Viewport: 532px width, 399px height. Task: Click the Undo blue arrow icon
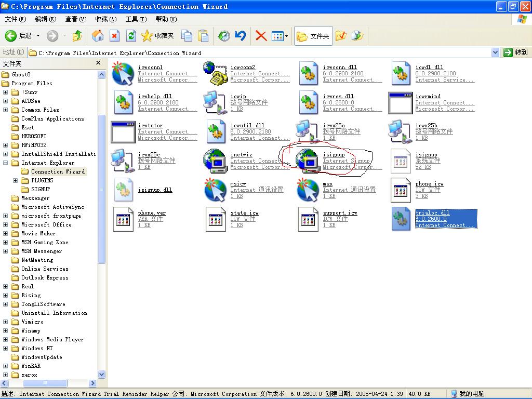[x=240, y=36]
